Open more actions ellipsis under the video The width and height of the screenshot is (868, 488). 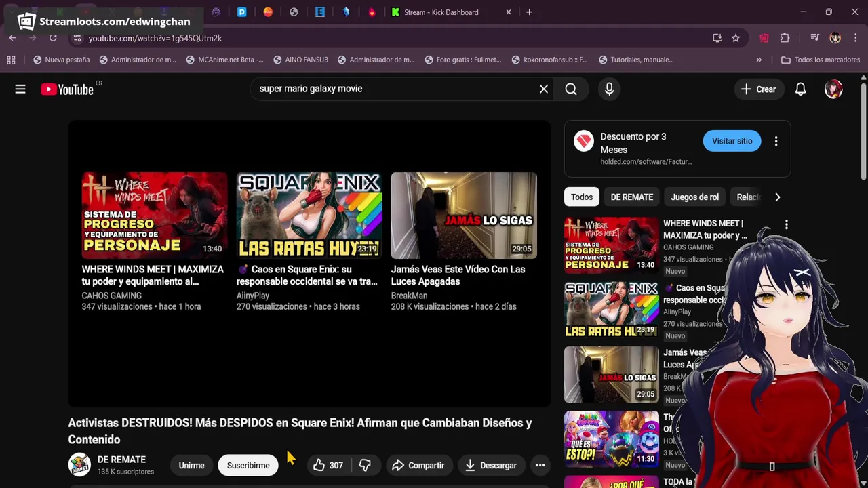click(540, 465)
